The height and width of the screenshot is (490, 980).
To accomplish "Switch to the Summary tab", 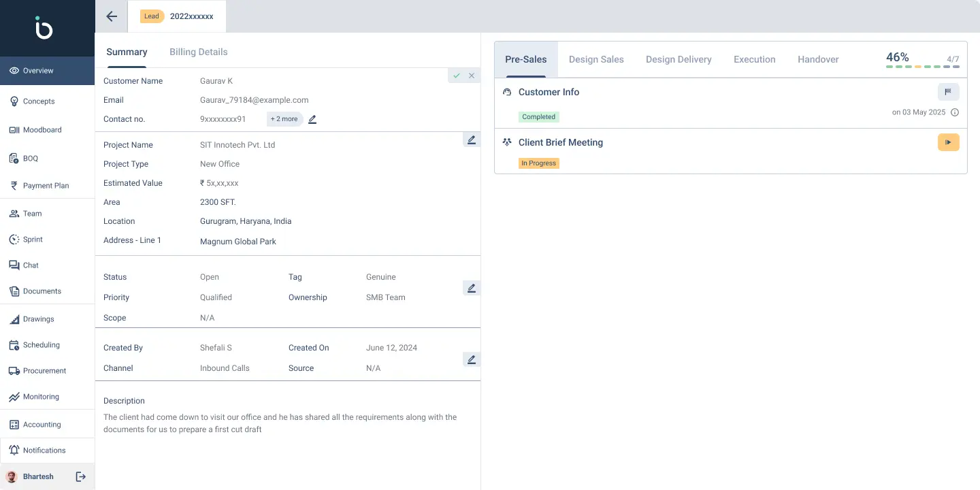I will point(127,52).
